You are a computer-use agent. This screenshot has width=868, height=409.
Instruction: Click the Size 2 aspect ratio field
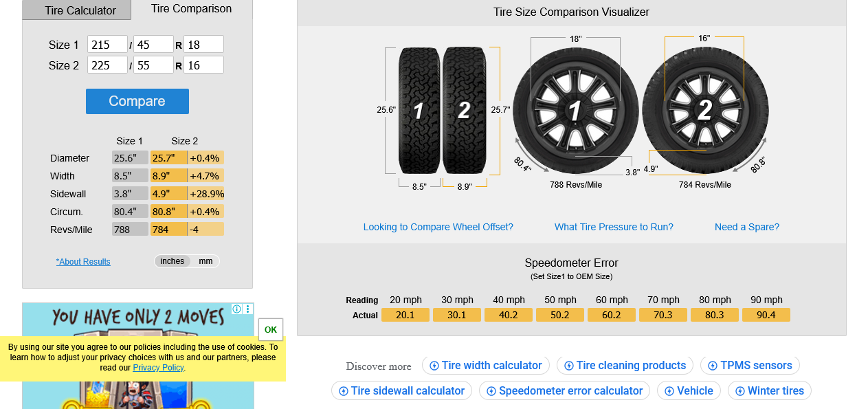pyautogui.click(x=153, y=65)
